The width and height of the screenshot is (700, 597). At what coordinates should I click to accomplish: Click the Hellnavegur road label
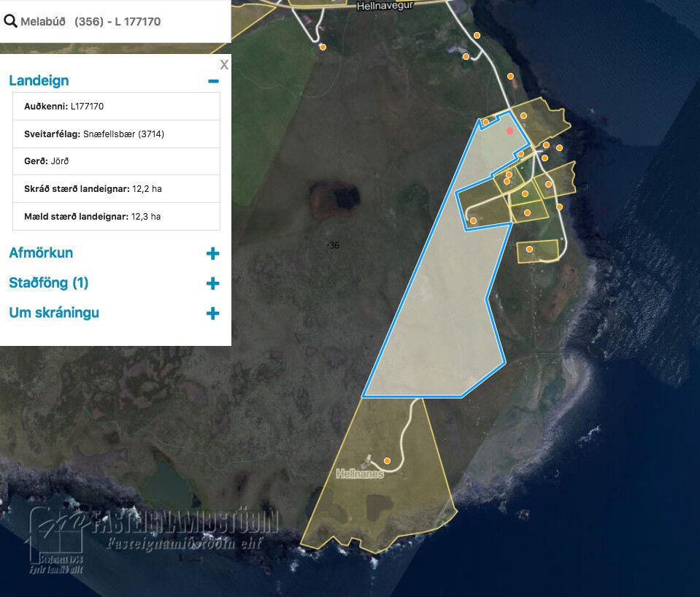(x=385, y=6)
